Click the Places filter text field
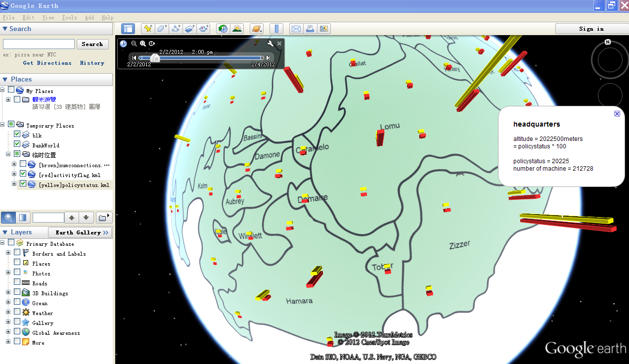The image size is (629, 364). 48,218
